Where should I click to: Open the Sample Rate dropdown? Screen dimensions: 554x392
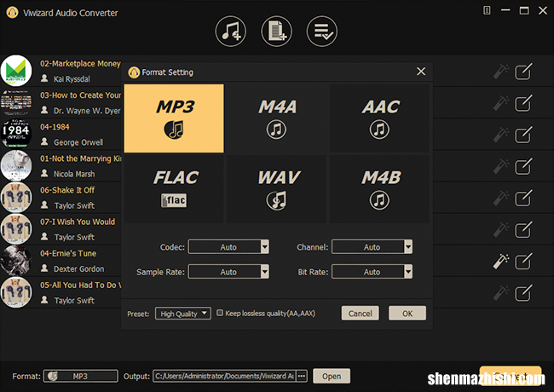(x=228, y=272)
